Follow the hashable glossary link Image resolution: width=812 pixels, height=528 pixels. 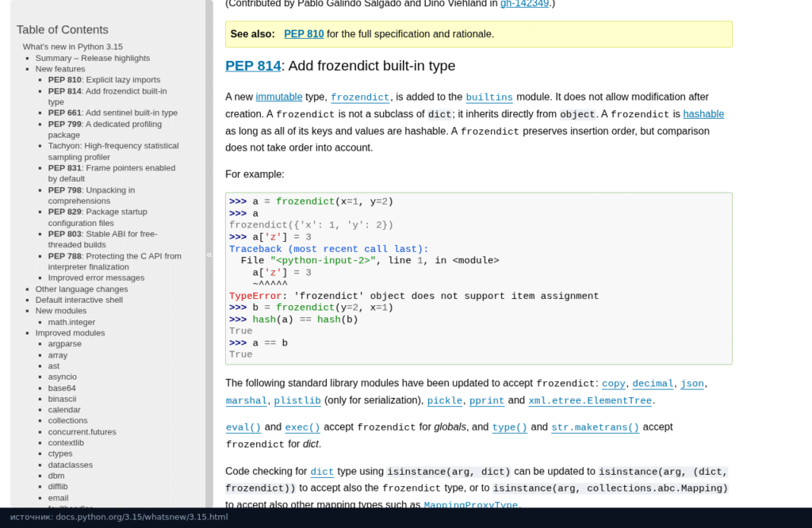(703, 114)
